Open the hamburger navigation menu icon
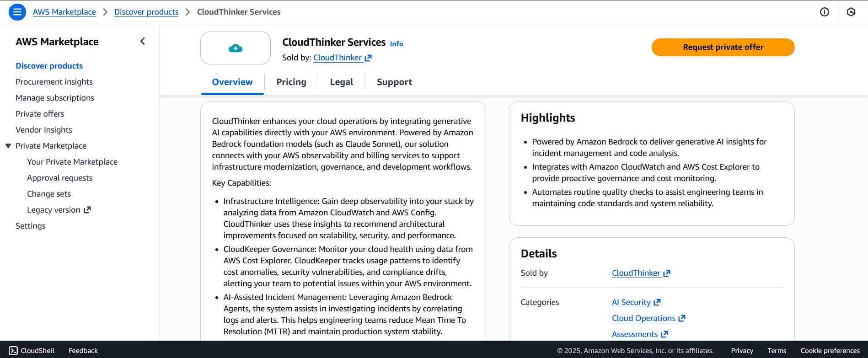Viewport: 868px width, 358px height. click(17, 12)
